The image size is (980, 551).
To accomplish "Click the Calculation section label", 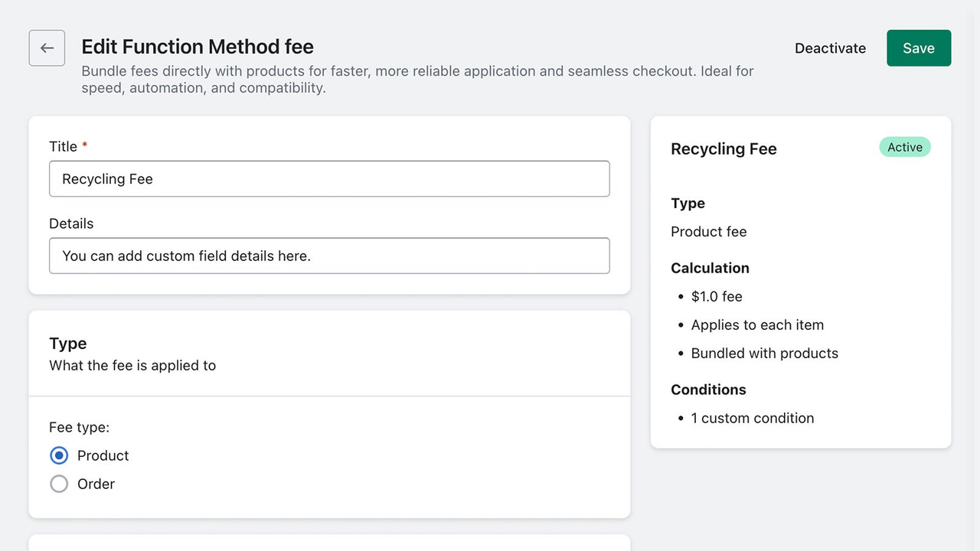I will point(710,268).
